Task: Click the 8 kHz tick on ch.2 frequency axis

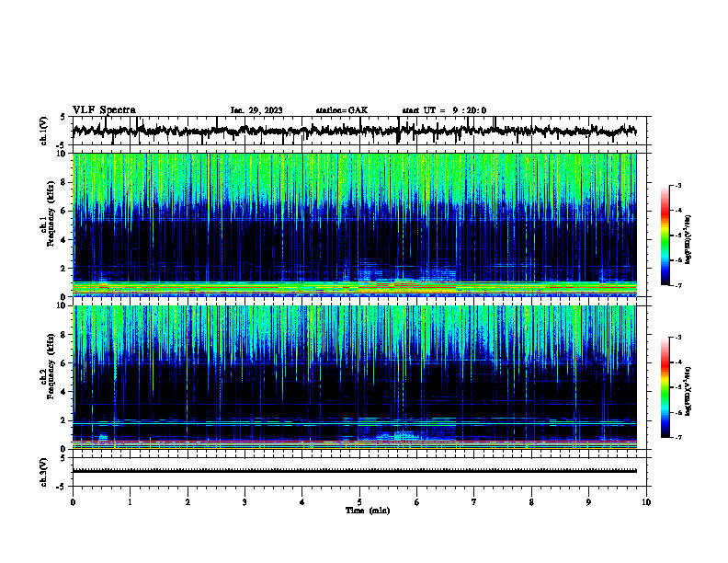Action: coord(63,334)
